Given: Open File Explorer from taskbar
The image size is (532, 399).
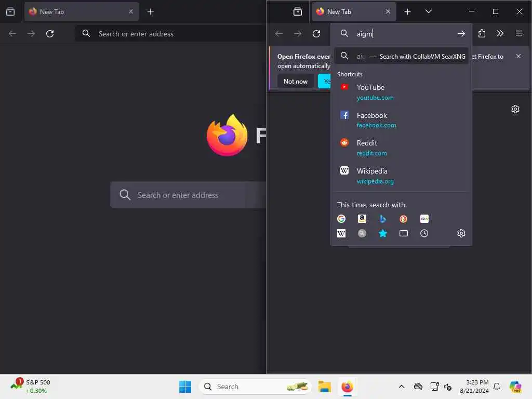Looking at the screenshot, I should [x=324, y=387].
